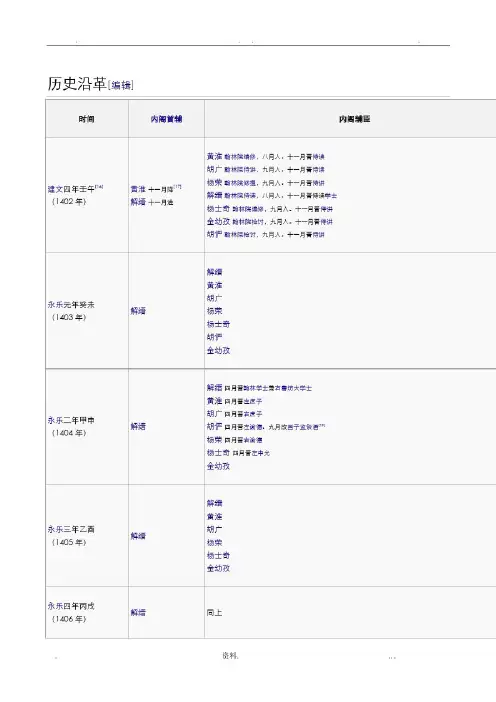Image resolution: width=496 pixels, height=702 pixels.
Task: Open the 永乐元年癸未 year link
Action: pos(71,305)
